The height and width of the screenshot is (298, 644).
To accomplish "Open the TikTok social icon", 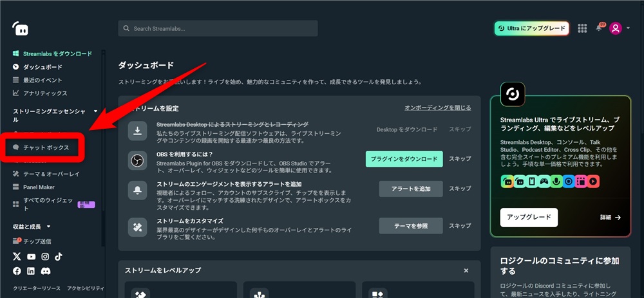I will 59,257.
